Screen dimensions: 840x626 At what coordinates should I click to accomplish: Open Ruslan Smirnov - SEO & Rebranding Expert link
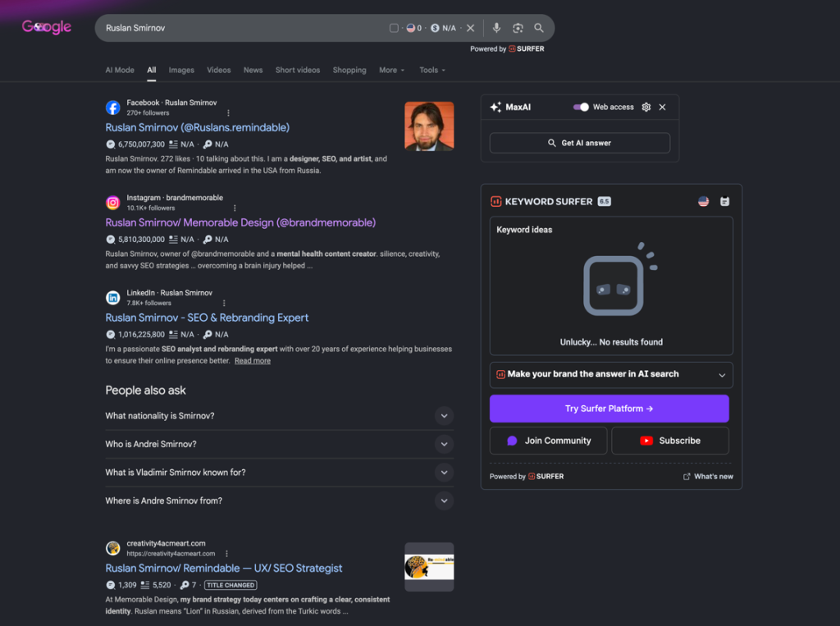(207, 318)
